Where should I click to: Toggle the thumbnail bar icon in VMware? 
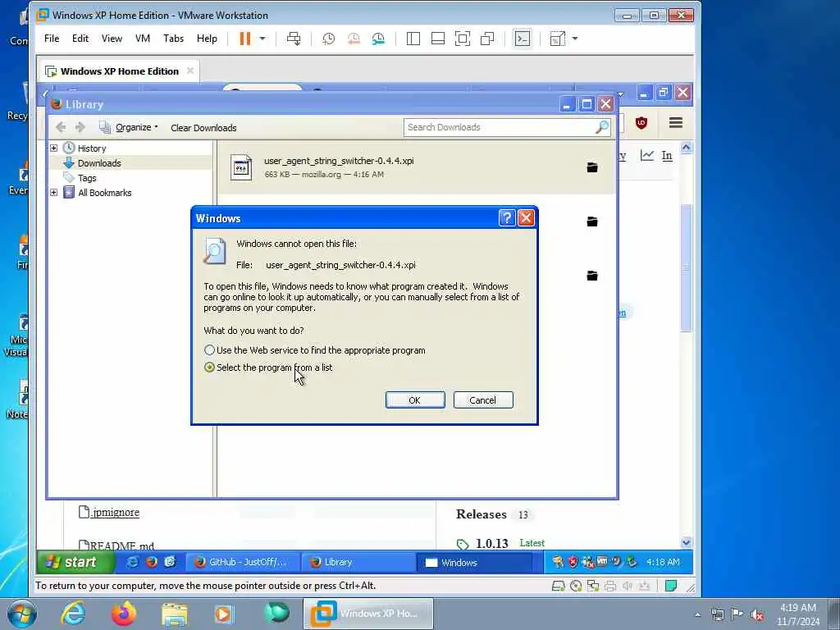click(438, 39)
